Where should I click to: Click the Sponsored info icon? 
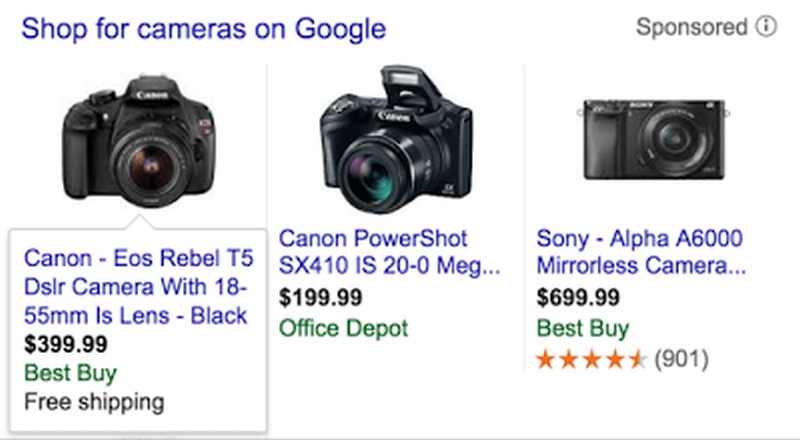(x=766, y=27)
